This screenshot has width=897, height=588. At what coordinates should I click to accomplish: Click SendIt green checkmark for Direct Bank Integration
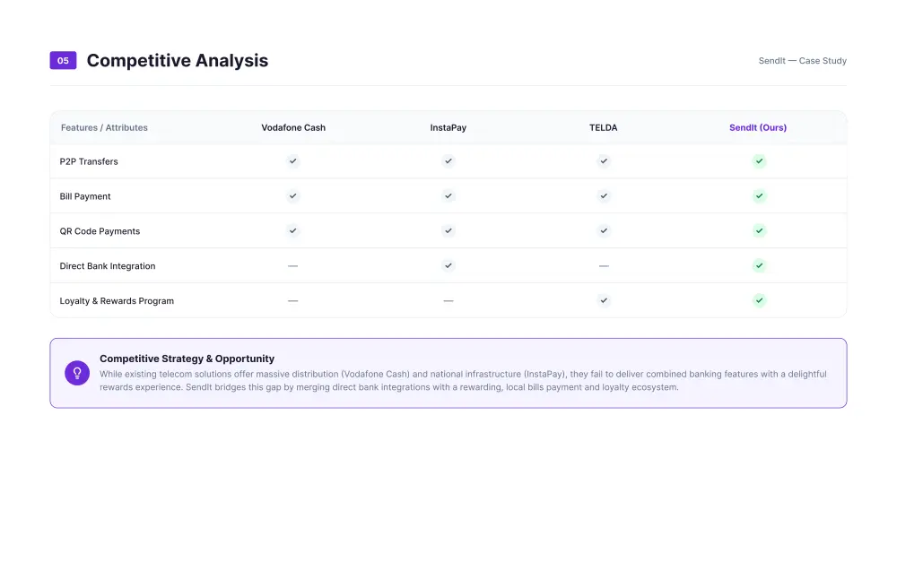pyautogui.click(x=759, y=265)
